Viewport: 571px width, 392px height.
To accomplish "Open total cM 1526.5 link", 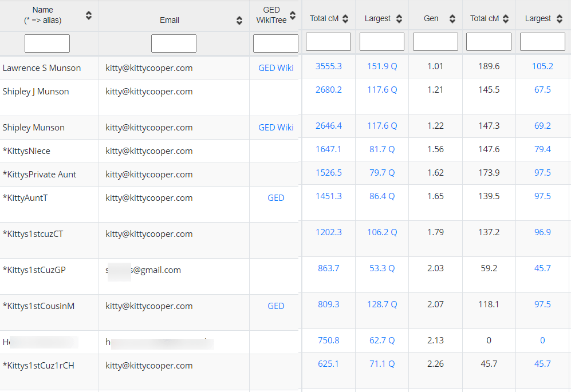I will (329, 172).
